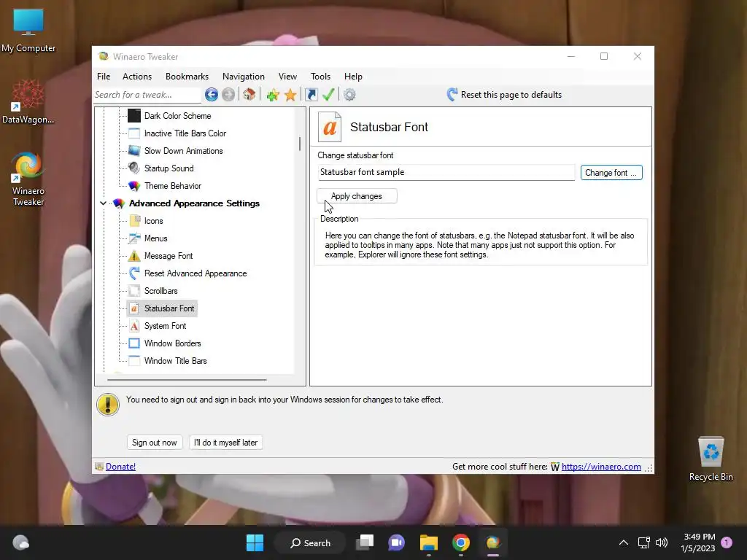Select Window Title Bars tree item

pyautogui.click(x=175, y=361)
